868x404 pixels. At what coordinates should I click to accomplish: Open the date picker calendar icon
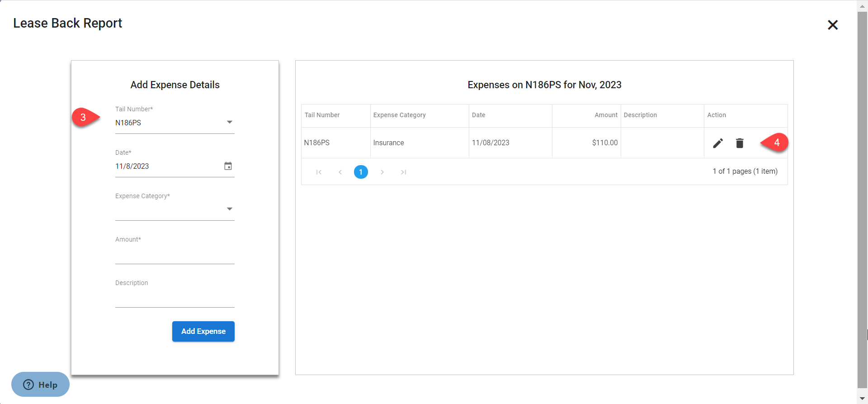click(x=228, y=166)
